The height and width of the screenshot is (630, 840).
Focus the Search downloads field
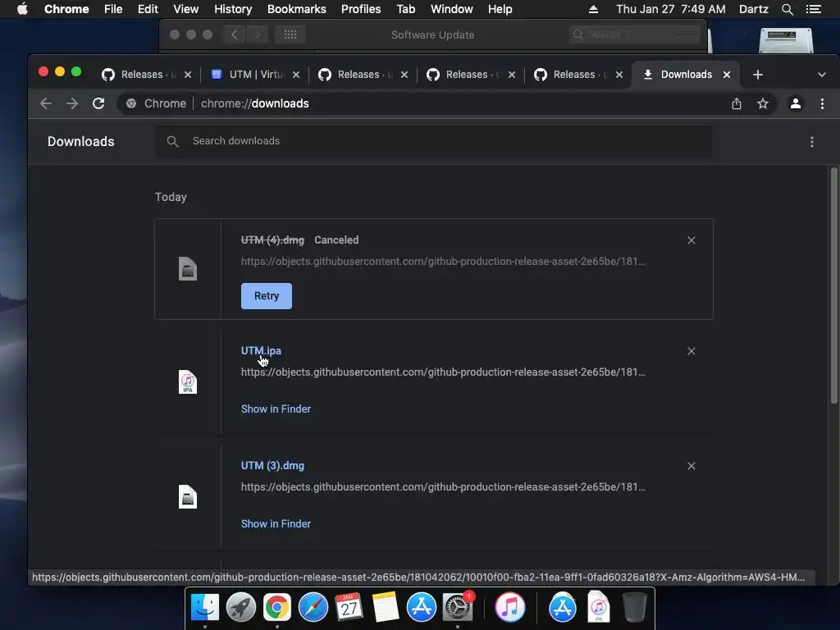coord(433,141)
